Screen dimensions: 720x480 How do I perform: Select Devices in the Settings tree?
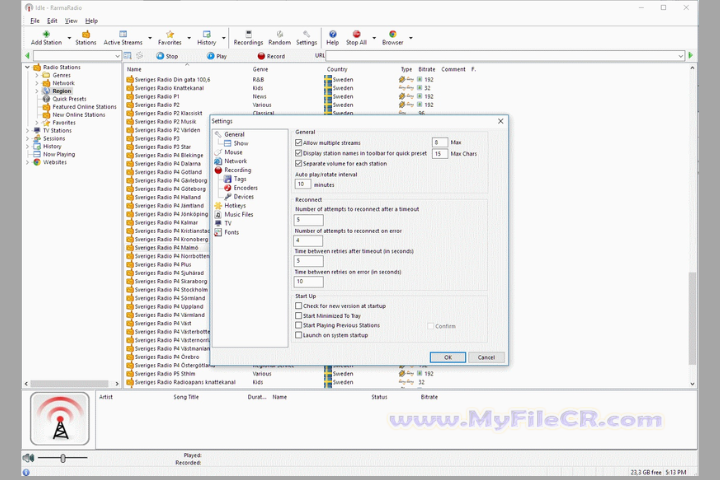coord(243,197)
